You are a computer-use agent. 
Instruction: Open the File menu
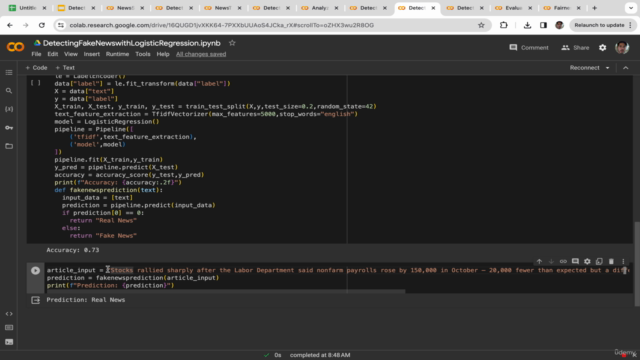tap(36, 54)
